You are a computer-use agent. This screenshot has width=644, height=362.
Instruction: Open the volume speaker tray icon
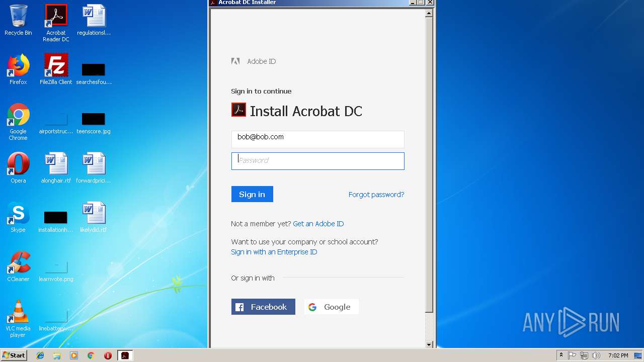coord(596,355)
